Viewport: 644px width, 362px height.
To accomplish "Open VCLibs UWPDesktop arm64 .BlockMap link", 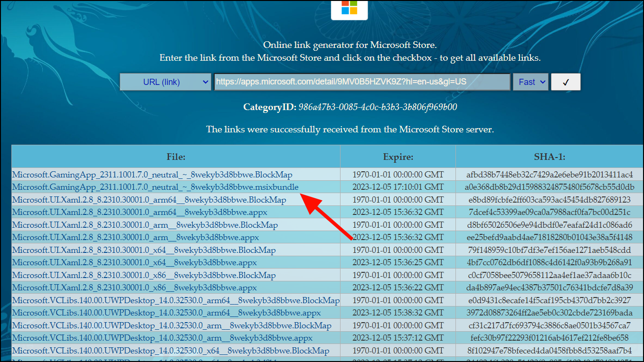I will click(176, 300).
